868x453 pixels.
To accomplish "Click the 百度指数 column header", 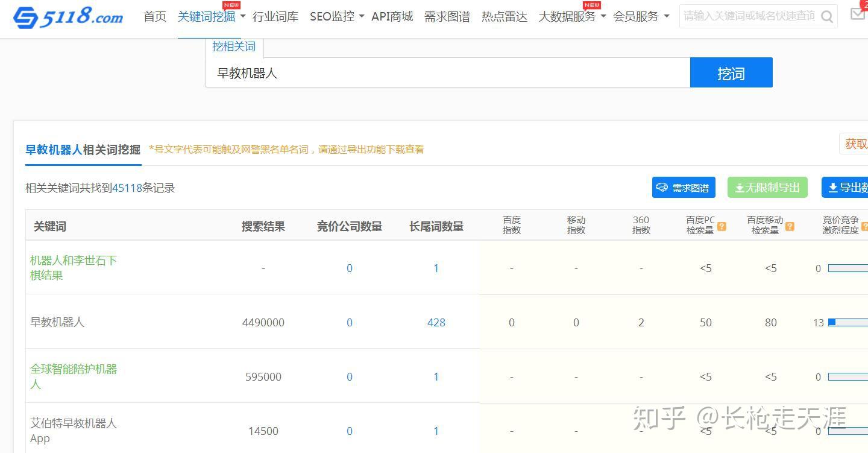I will pos(512,225).
